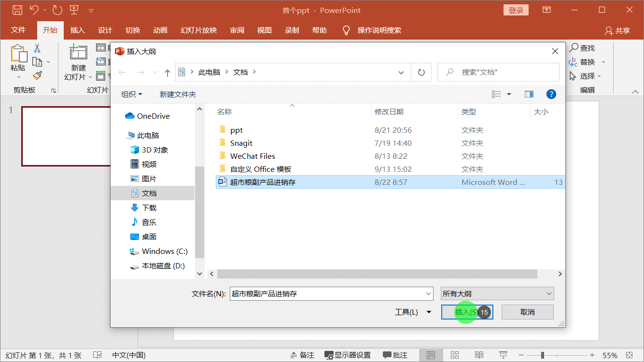Viewport: 644px width, 362px height.
Task: Click the 操作说明搜索 lightbulb search box
Action: click(372, 30)
